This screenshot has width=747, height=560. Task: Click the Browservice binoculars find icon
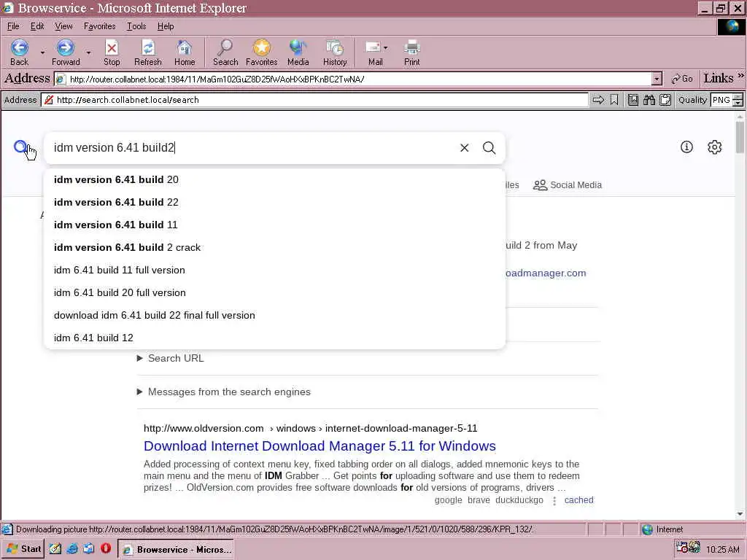click(649, 99)
